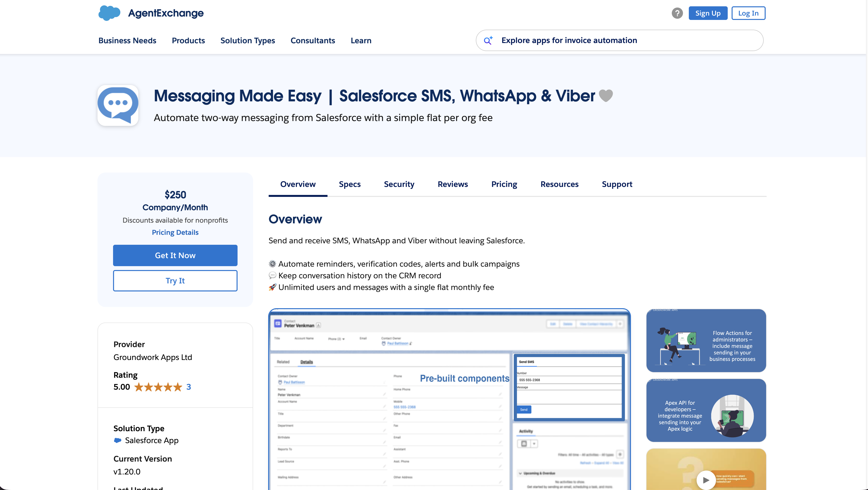
Task: Switch to the Security tab
Action: (399, 184)
